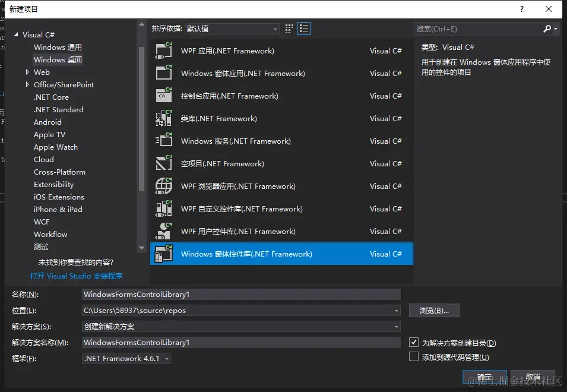Select 空项目(.NET Framework) template text
Image resolution: width=567 pixels, height=392 pixels.
(223, 163)
